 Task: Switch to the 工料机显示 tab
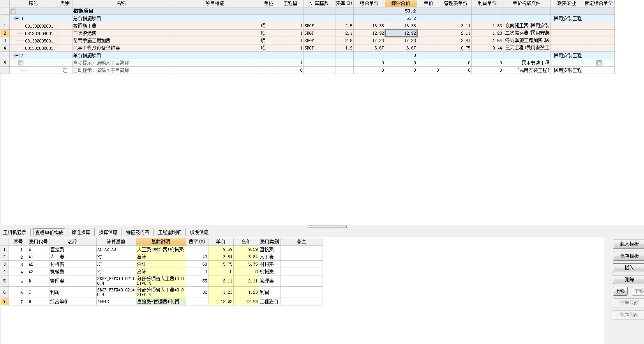click(x=15, y=232)
